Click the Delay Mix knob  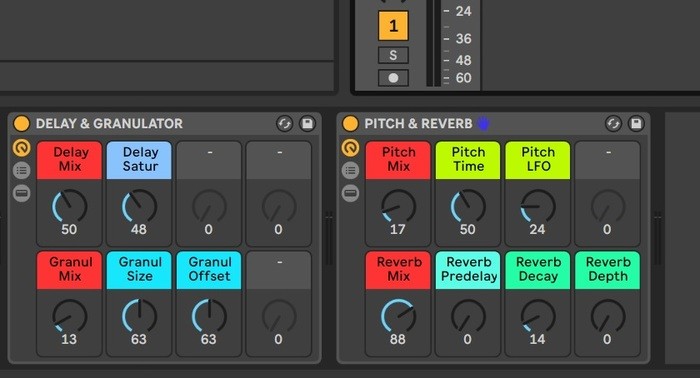click(x=69, y=206)
